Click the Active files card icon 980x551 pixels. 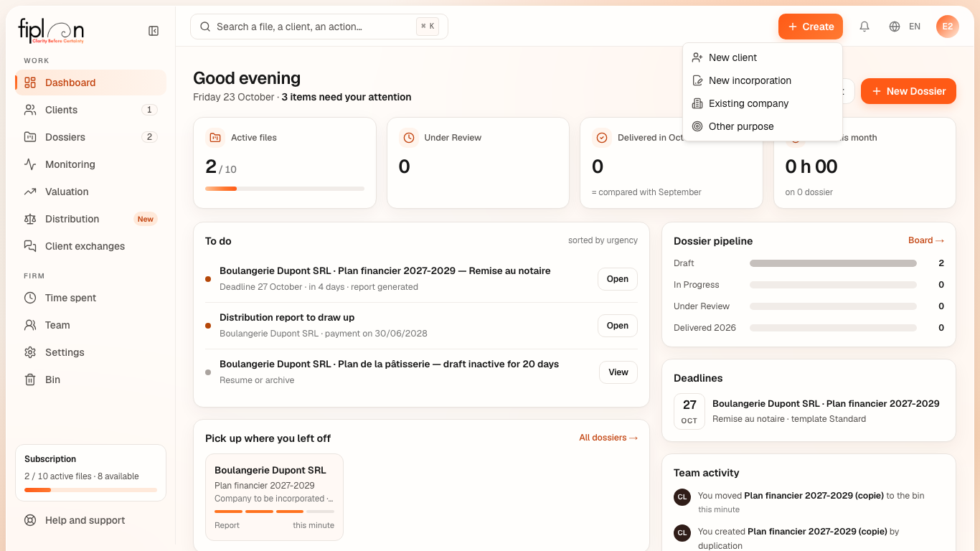(215, 138)
